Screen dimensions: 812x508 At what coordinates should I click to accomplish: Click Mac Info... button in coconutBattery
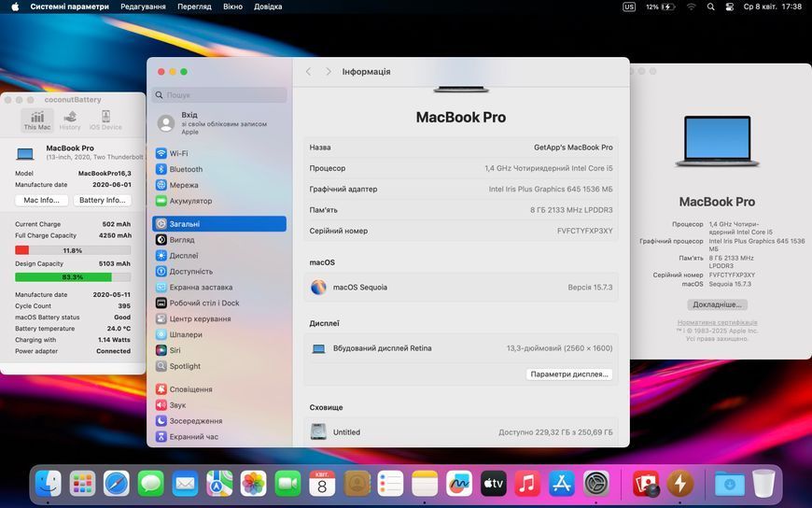pyautogui.click(x=41, y=200)
